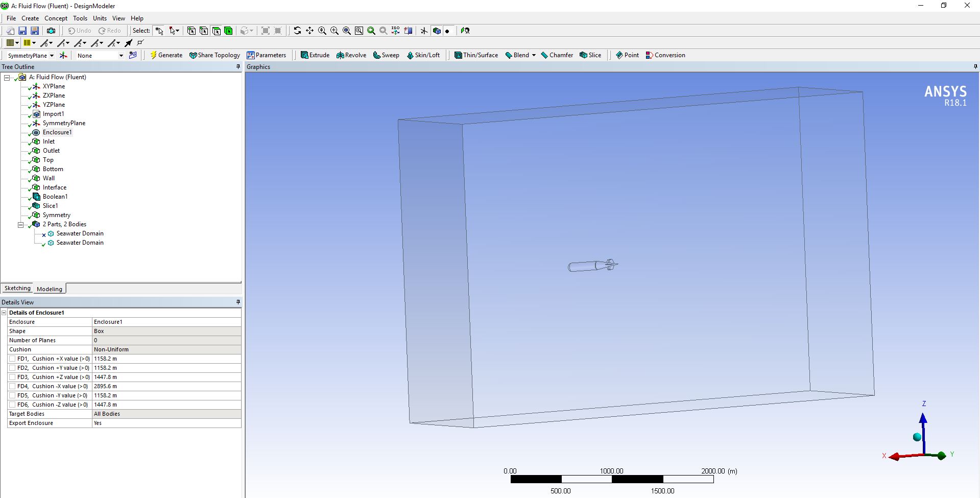Screen dimensions: 980x498
Task: Click the Thin/Surface button
Action: 476,55
